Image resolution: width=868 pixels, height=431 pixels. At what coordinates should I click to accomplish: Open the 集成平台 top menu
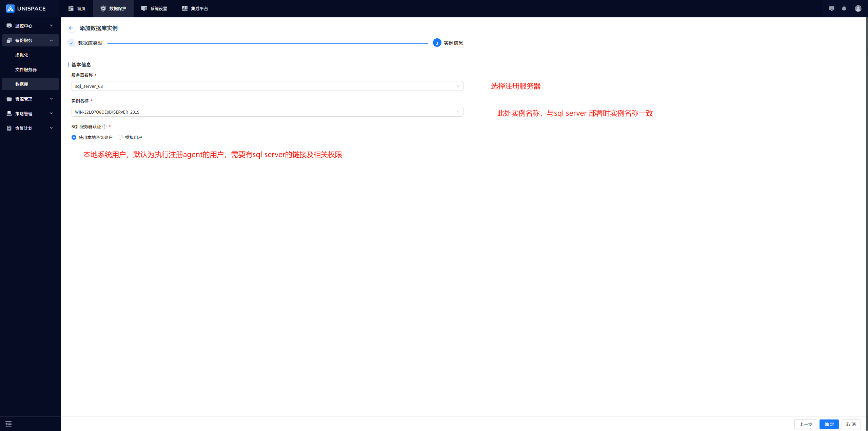pyautogui.click(x=195, y=8)
